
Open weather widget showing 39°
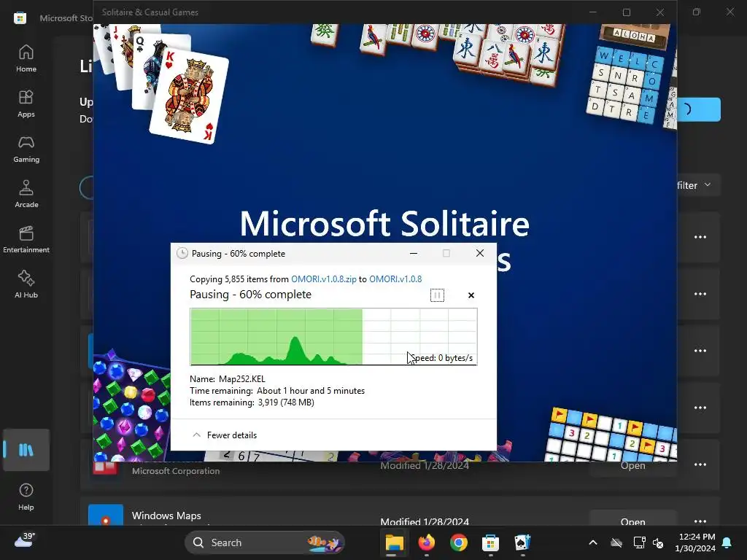coord(25,540)
